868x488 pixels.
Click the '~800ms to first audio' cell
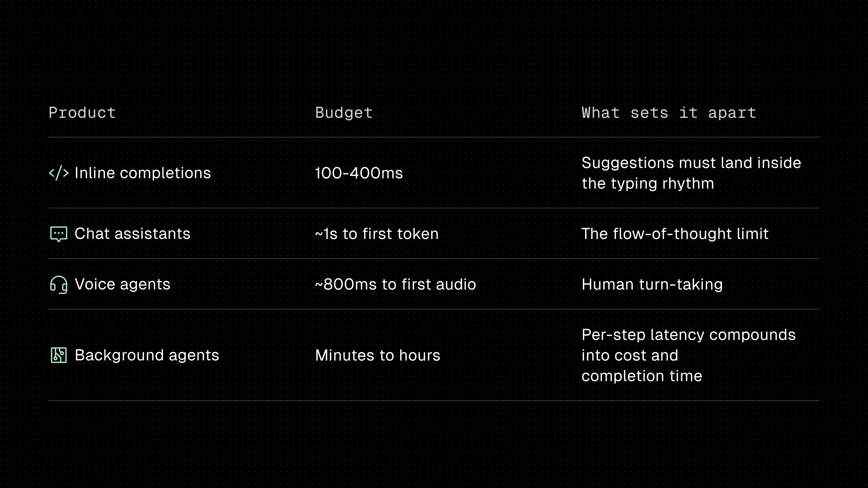pyautogui.click(x=395, y=285)
